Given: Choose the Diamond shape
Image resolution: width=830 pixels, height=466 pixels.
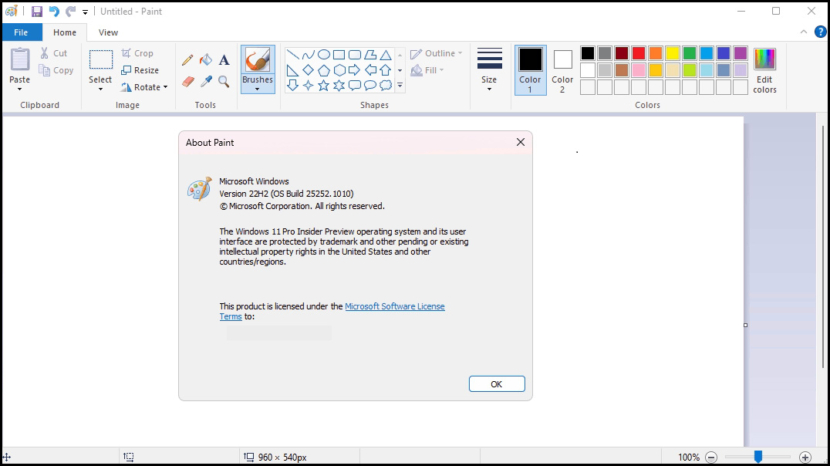Looking at the screenshot, I should [308, 70].
